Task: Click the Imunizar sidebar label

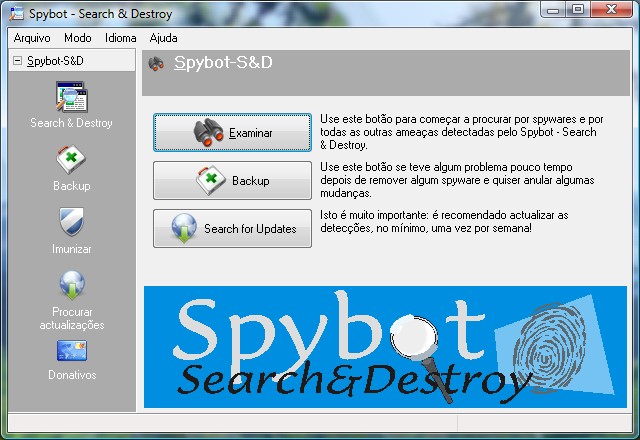Action: point(71,249)
